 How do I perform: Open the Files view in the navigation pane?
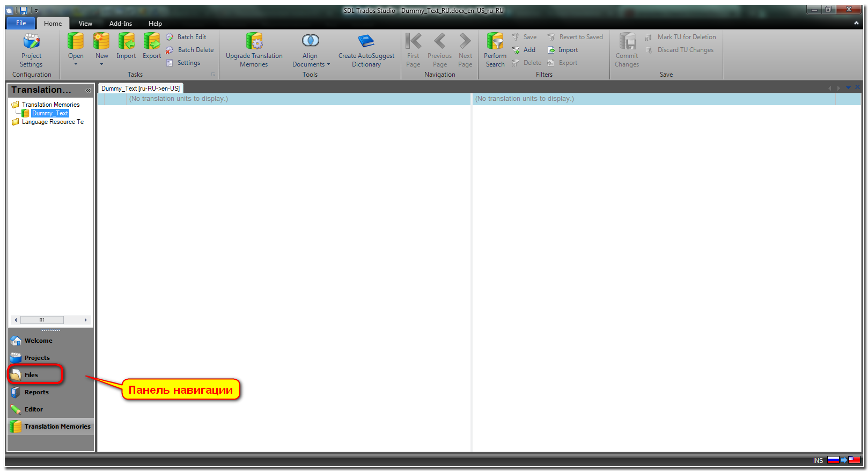(x=31, y=375)
